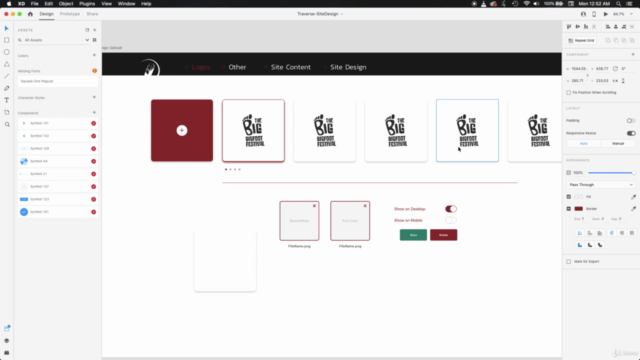640x360 pixels.
Task: Toggle the Responsive Resize switch
Action: (x=631, y=133)
